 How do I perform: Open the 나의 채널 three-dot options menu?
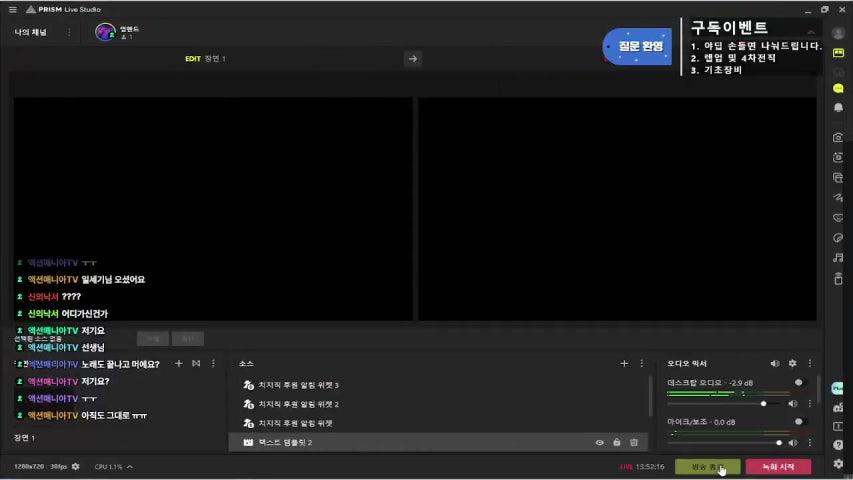[69, 32]
